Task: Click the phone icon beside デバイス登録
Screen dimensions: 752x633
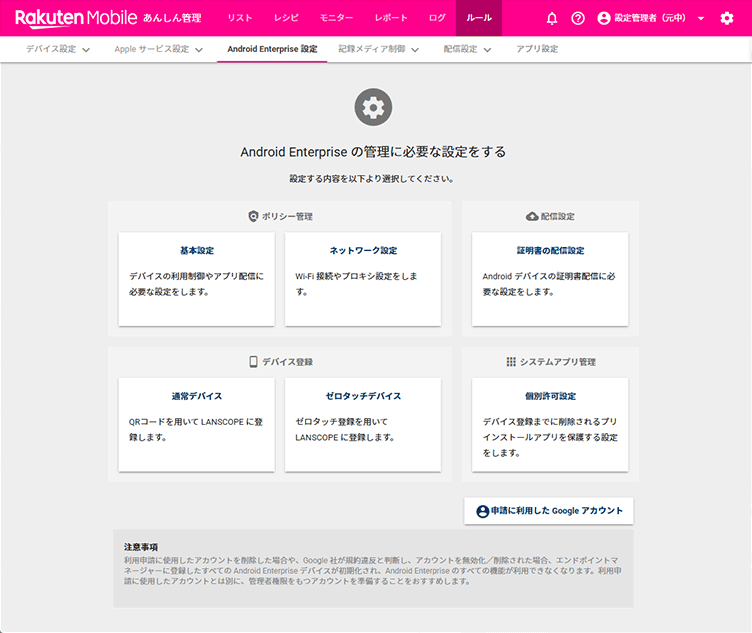Action: pos(253,362)
